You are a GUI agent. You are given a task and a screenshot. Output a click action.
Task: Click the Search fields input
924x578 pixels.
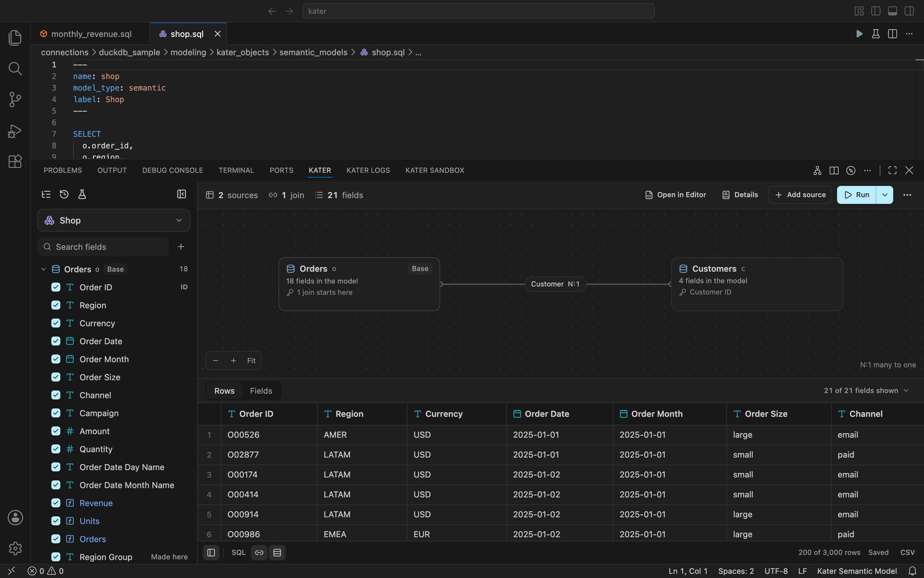(x=103, y=247)
